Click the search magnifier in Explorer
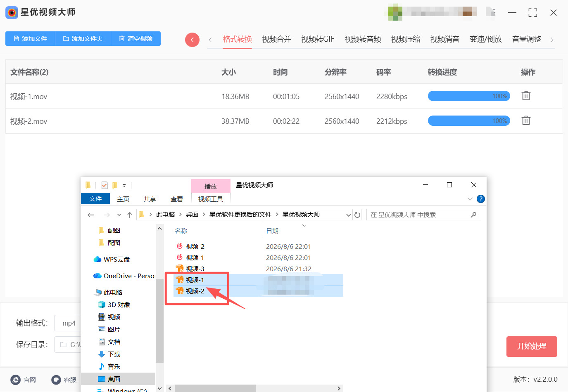The height and width of the screenshot is (392, 568). click(x=473, y=215)
